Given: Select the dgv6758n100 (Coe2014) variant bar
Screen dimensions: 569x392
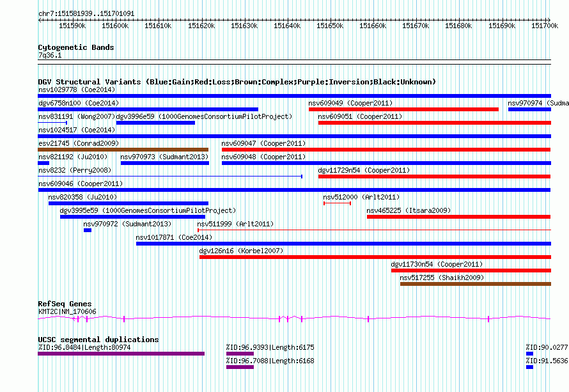Looking at the screenshot, I should point(148,109).
